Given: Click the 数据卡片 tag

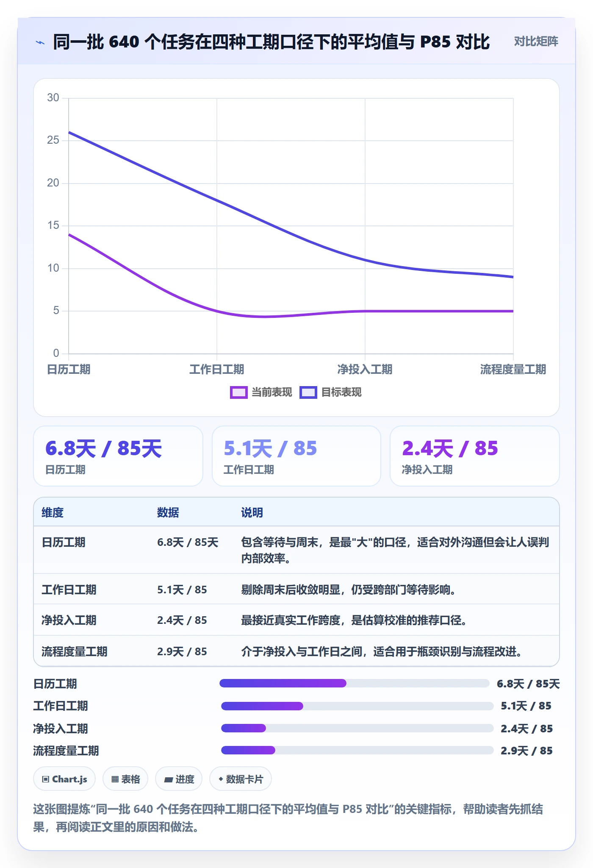Looking at the screenshot, I should (x=241, y=779).
